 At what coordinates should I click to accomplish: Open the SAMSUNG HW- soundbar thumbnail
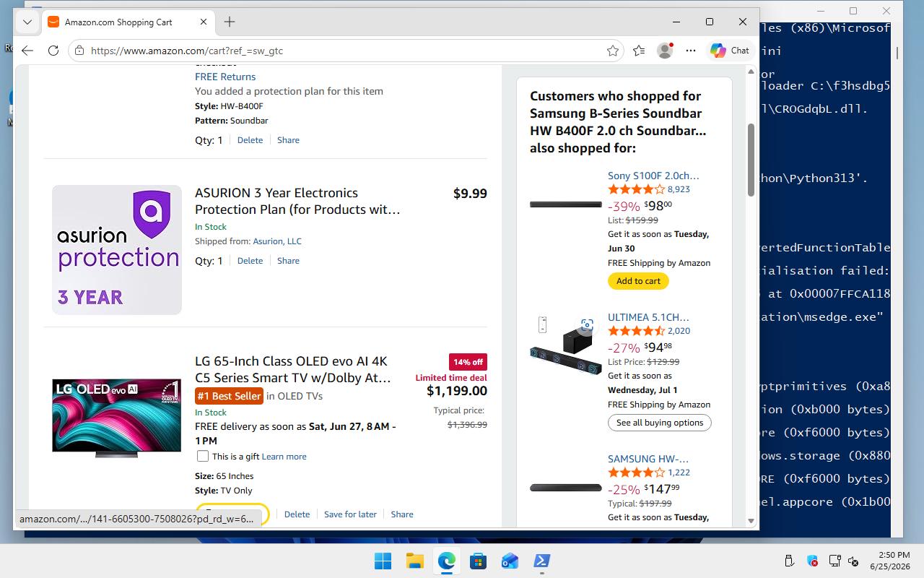pyautogui.click(x=566, y=488)
